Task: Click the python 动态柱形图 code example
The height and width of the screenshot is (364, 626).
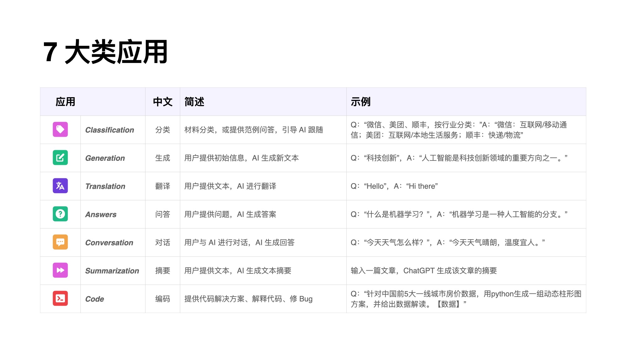Action: click(466, 299)
